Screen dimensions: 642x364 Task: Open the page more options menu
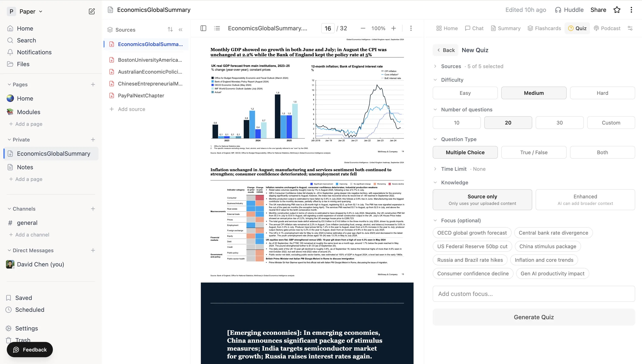point(631,10)
